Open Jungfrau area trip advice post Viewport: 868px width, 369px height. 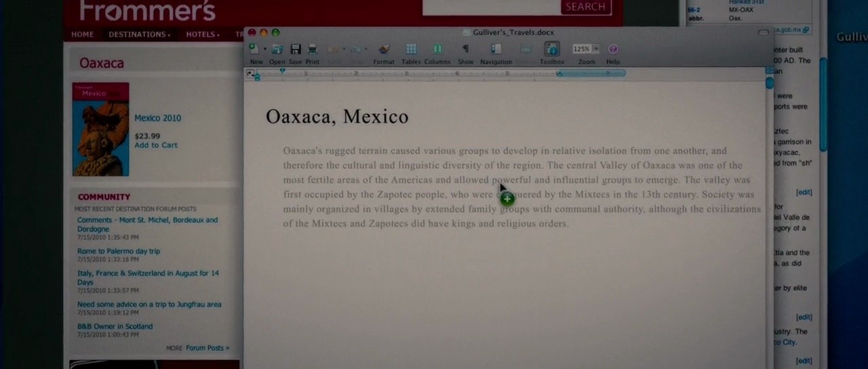149,305
